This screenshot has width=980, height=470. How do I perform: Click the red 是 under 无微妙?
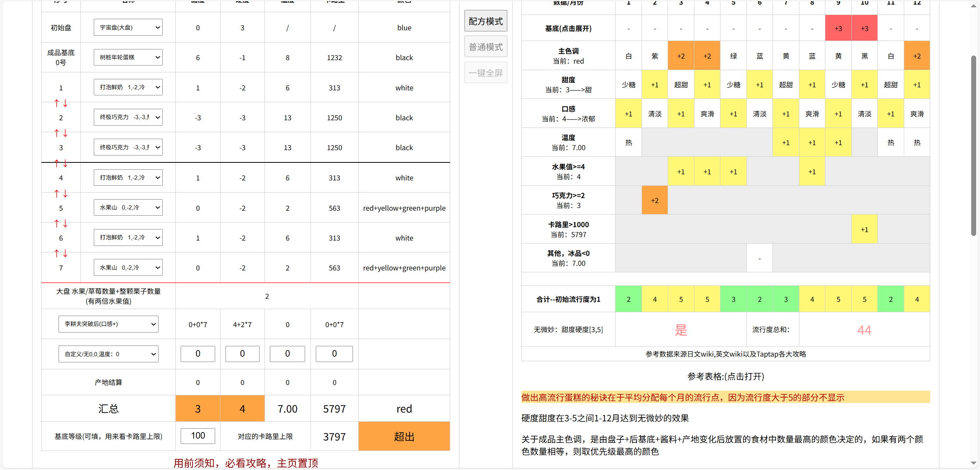(681, 330)
